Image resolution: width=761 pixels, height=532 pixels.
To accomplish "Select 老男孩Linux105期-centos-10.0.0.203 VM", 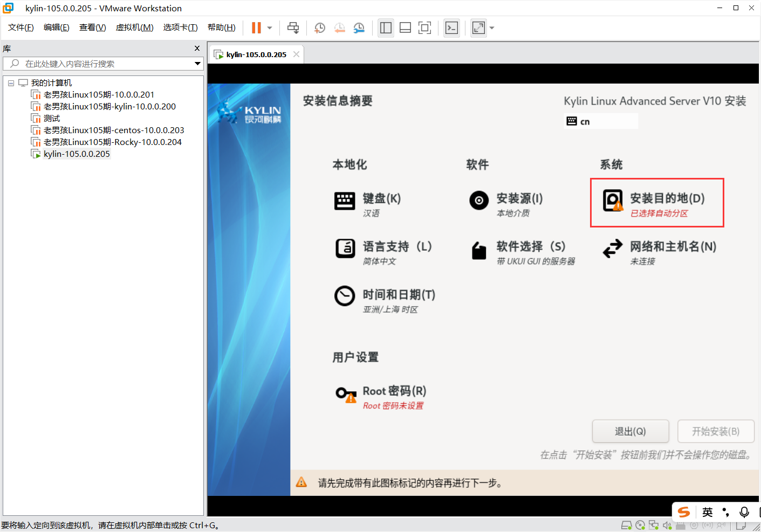I will tap(114, 130).
